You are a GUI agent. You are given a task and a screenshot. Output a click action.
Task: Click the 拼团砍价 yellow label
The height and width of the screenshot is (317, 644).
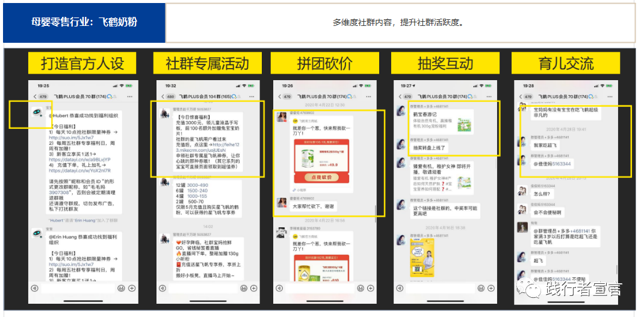[325, 63]
